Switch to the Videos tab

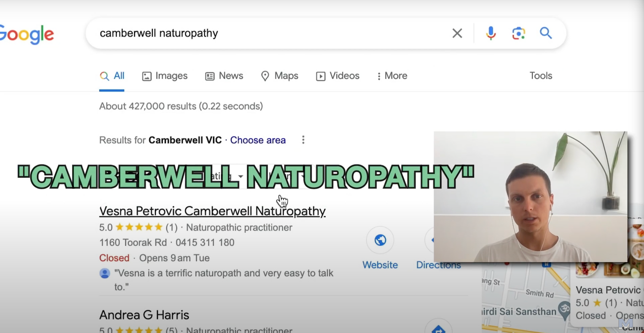click(x=337, y=76)
